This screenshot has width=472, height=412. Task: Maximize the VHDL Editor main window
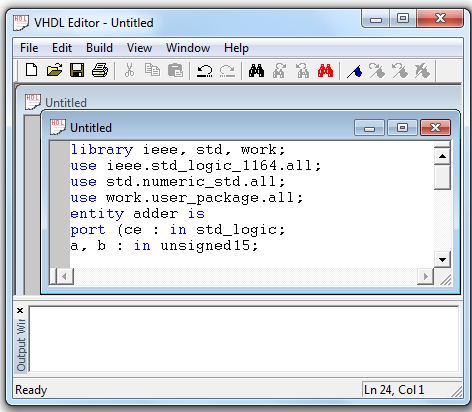tap(403, 19)
